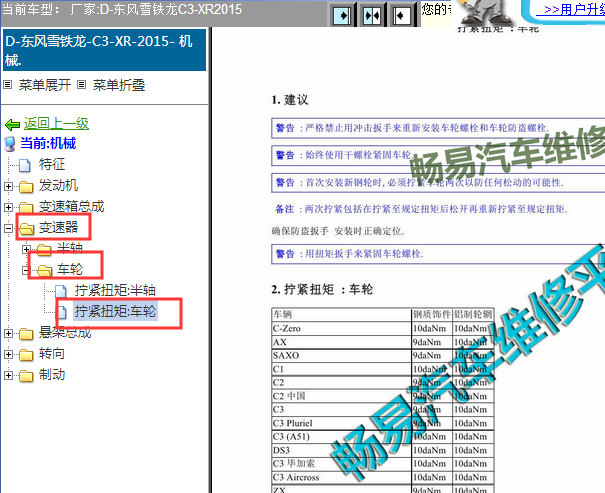Select the 发动机 tree label
Image resolution: width=605 pixels, height=493 pixels.
[x=58, y=186]
